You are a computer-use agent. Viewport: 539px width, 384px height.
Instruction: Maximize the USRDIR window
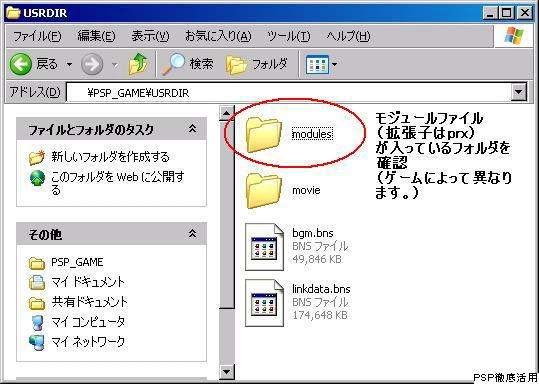(x=507, y=13)
